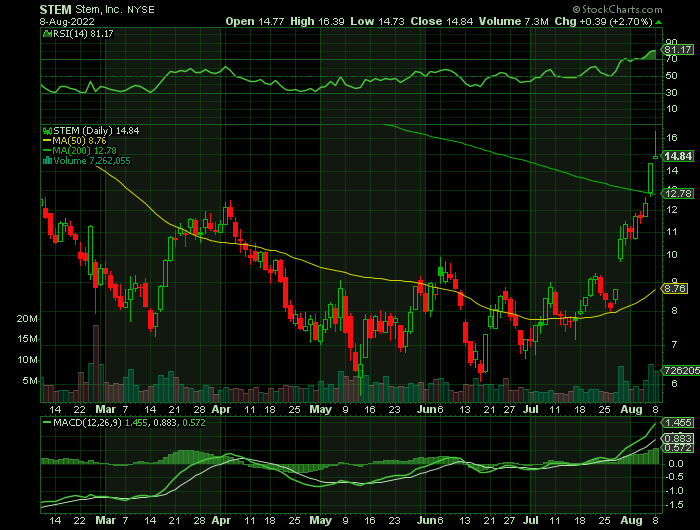
Task: Click 'May' on the price chart date axis
Action: (321, 409)
